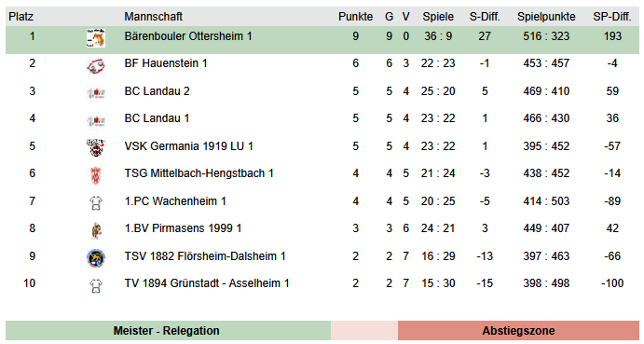
Task: Click the VSK Germania 1919 LU logo
Action: click(x=96, y=147)
